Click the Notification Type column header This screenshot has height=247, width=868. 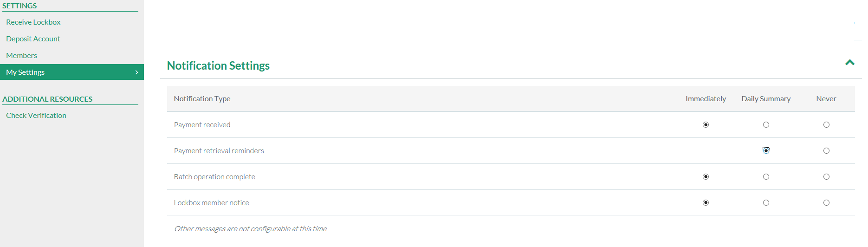[202, 99]
